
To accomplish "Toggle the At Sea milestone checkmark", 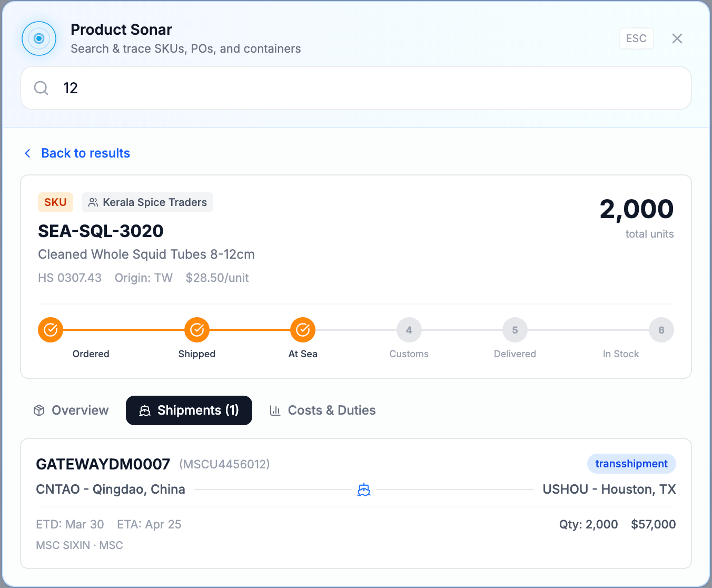I will [x=303, y=330].
